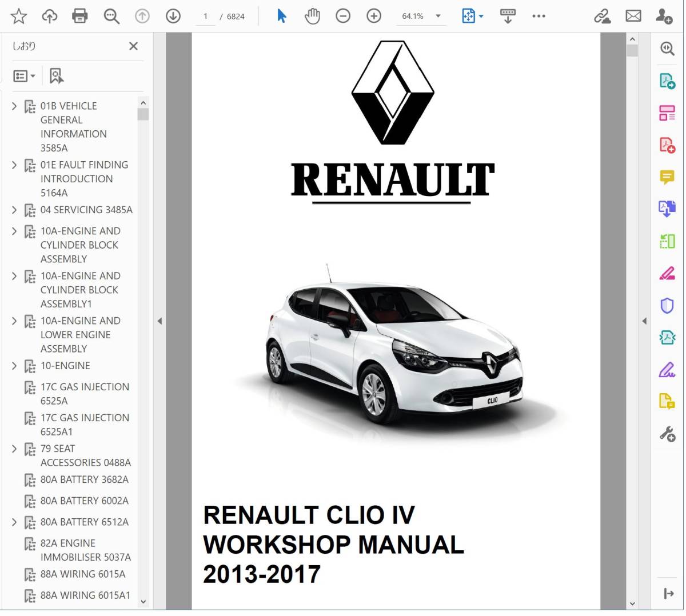The image size is (686, 616).
Task: Open bookmark 10-ENGINE
Action: tap(65, 366)
